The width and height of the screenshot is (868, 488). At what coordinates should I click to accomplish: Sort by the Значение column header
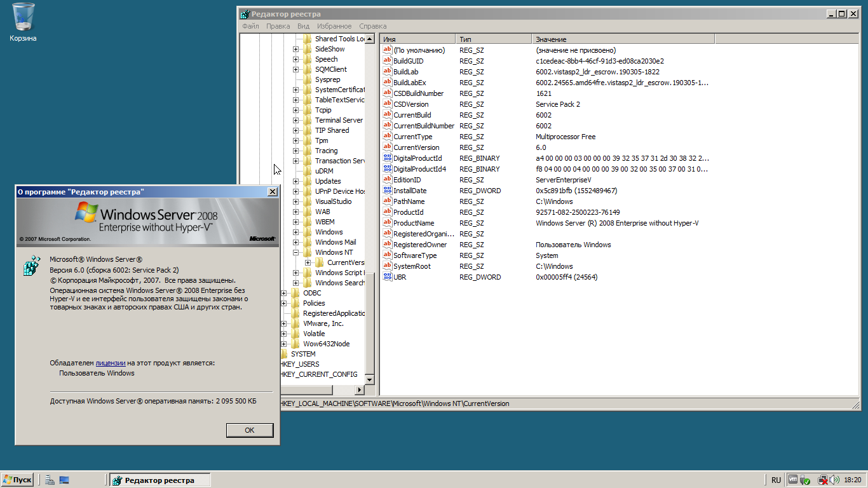click(x=623, y=39)
